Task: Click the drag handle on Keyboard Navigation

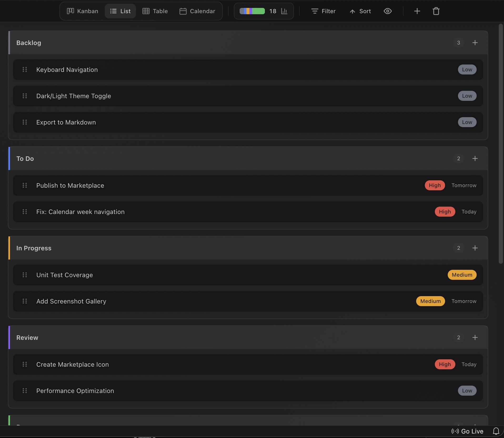Action: click(25, 69)
